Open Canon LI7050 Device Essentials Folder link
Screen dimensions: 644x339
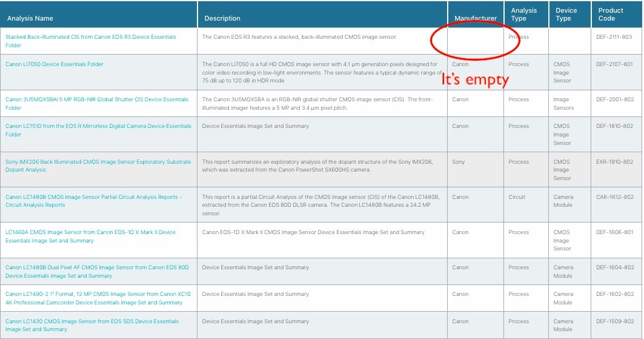point(54,64)
